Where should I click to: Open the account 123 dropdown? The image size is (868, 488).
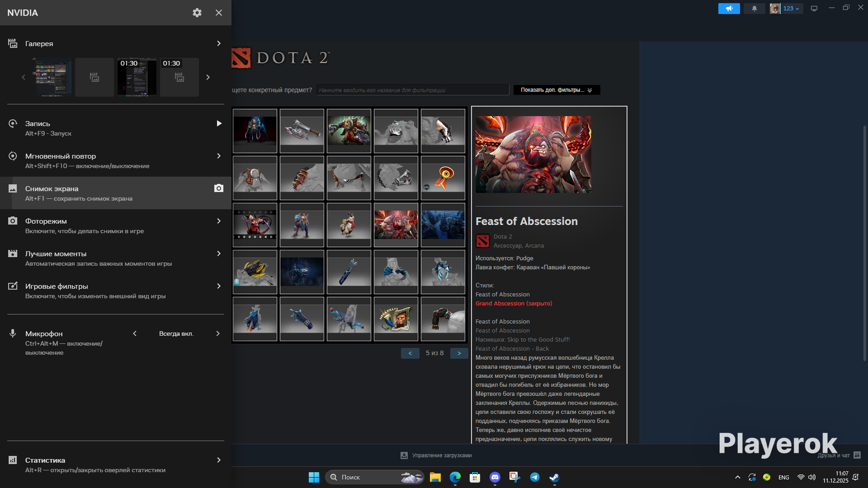coord(786,8)
